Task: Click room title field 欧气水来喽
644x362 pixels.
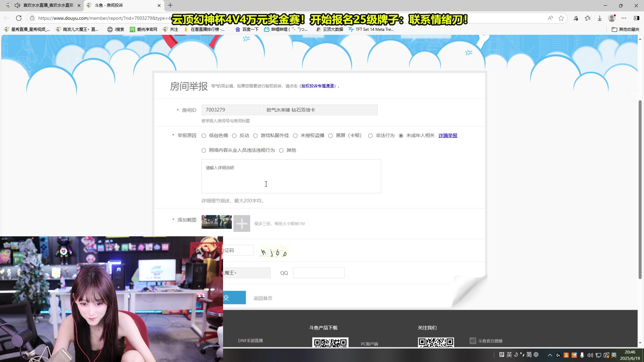Action: (320, 110)
